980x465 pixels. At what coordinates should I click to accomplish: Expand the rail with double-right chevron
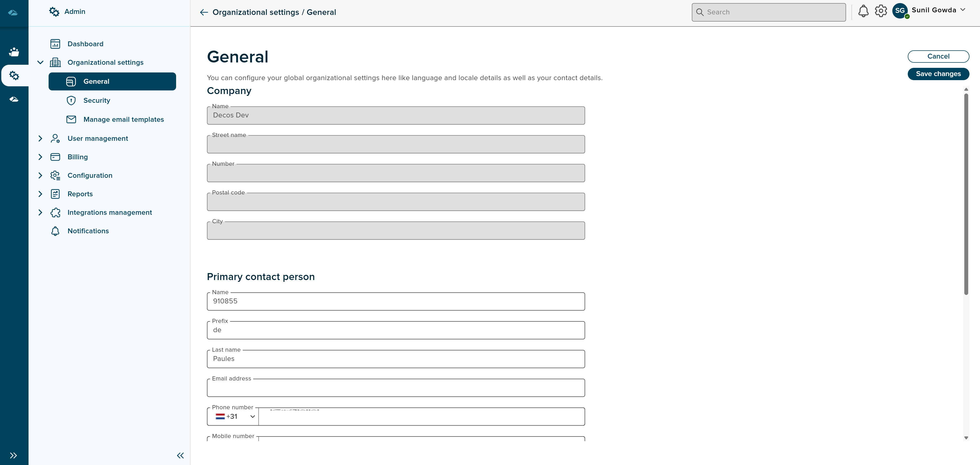click(x=13, y=455)
